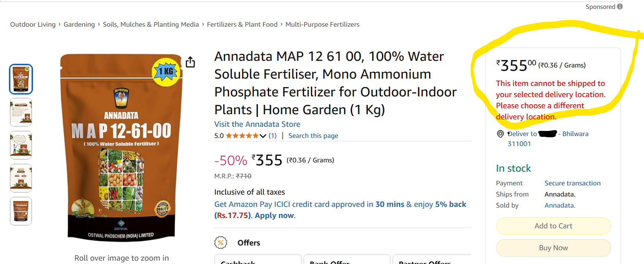Visit the Annadata Store link
Screen dimensions: 644x264
(x=257, y=124)
